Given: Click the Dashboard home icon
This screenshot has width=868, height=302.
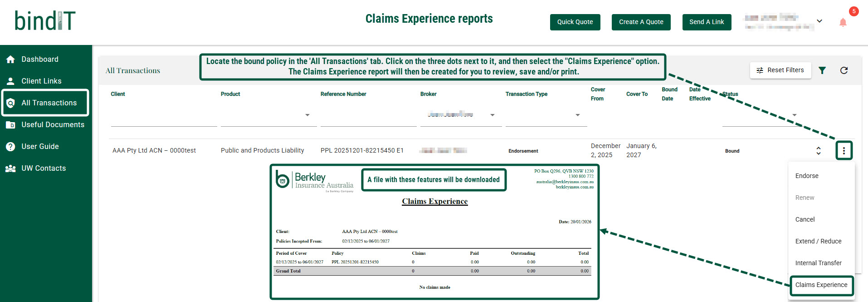Looking at the screenshot, I should pyautogui.click(x=10, y=59).
